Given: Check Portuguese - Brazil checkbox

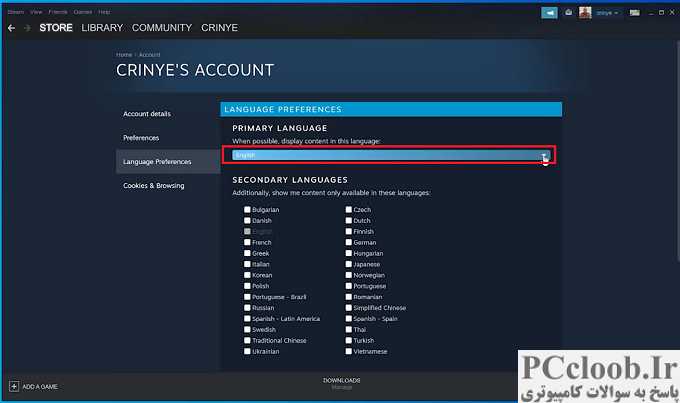Looking at the screenshot, I should (x=247, y=297).
